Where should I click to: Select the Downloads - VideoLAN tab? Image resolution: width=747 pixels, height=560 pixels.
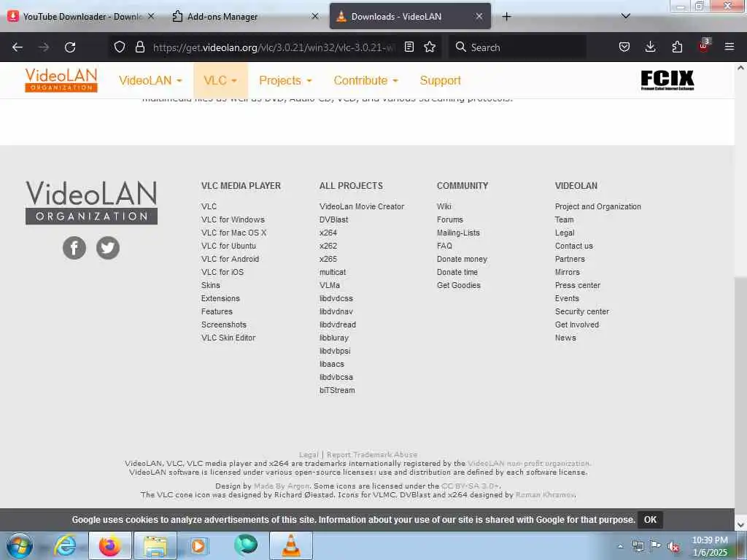point(410,17)
